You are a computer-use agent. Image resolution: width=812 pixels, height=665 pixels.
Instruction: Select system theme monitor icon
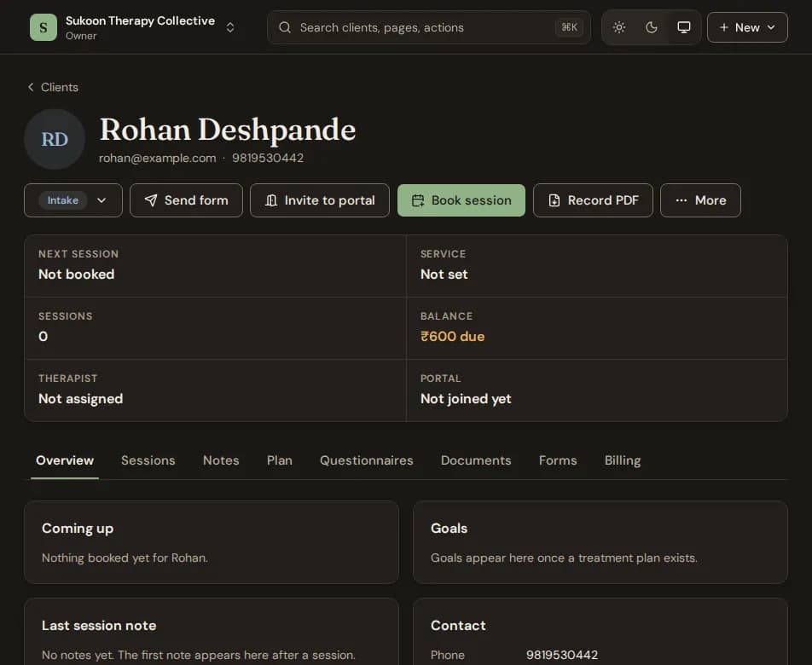coord(683,27)
